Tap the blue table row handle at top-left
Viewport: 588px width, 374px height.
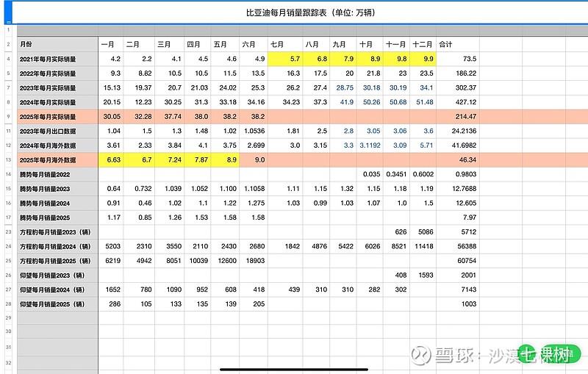tap(8, 12)
